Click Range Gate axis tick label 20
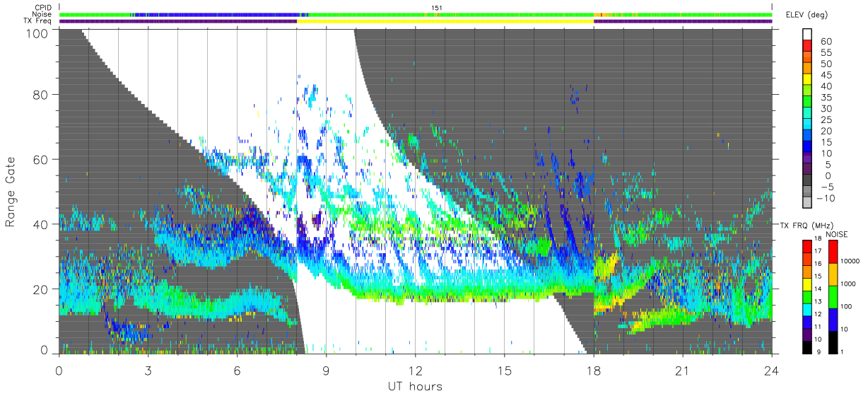Image resolution: width=868 pixels, height=401 pixels. 41,289
